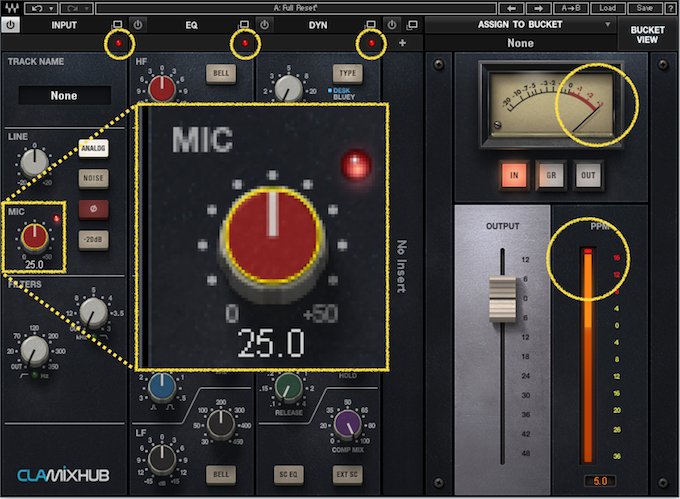Toggle the green low-pass filter LED

pyautogui.click(x=94, y=336)
